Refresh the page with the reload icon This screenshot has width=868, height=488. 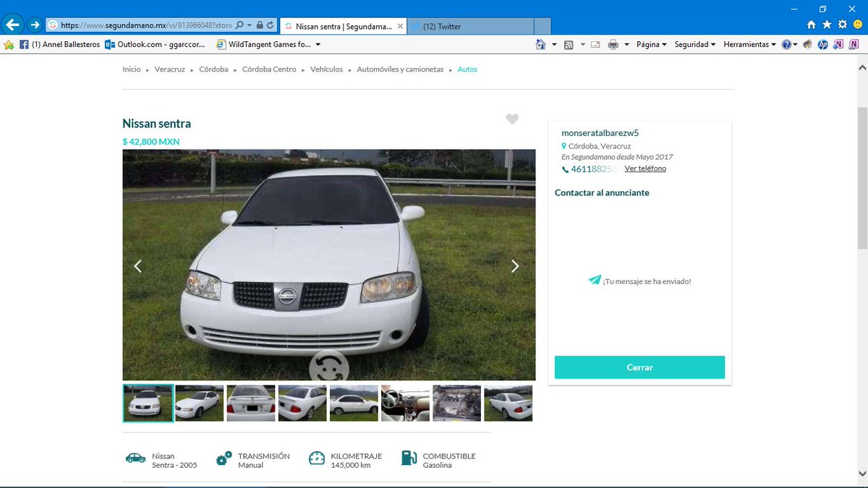click(271, 25)
